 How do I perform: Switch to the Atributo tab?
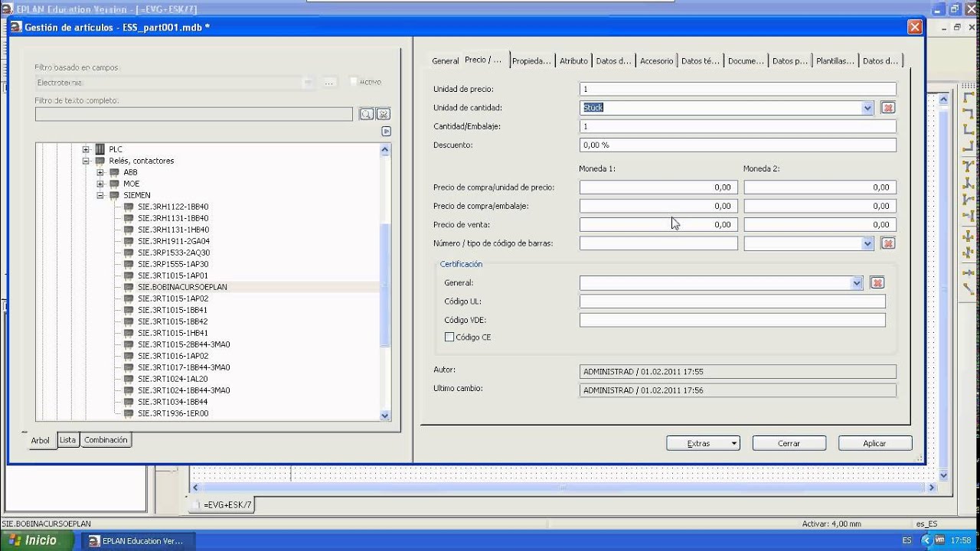[573, 60]
